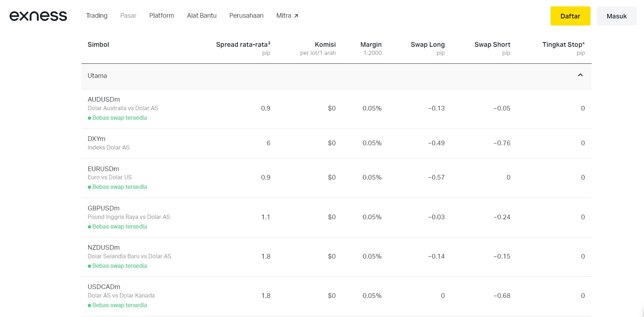The image size is (644, 317).
Task: Click the Tingkat Stop column header
Action: (x=564, y=45)
